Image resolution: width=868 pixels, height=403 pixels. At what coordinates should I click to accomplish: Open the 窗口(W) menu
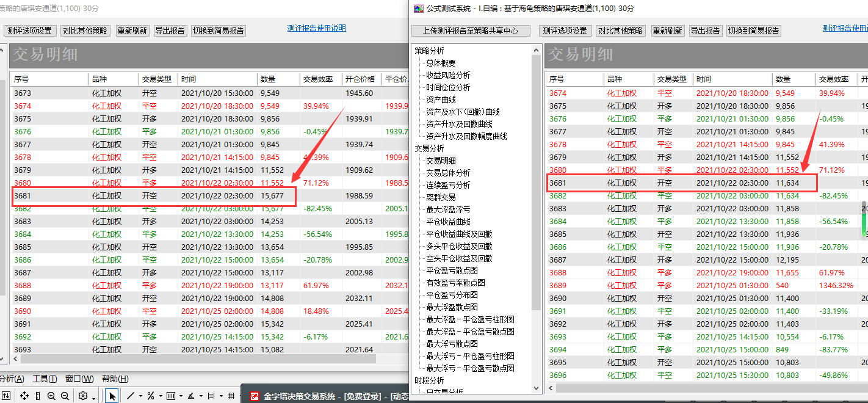pos(79,379)
